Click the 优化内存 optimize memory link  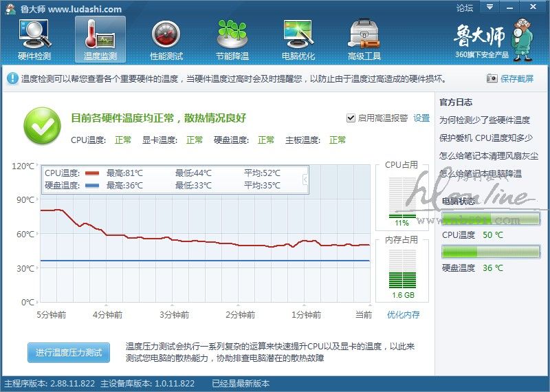(x=403, y=314)
